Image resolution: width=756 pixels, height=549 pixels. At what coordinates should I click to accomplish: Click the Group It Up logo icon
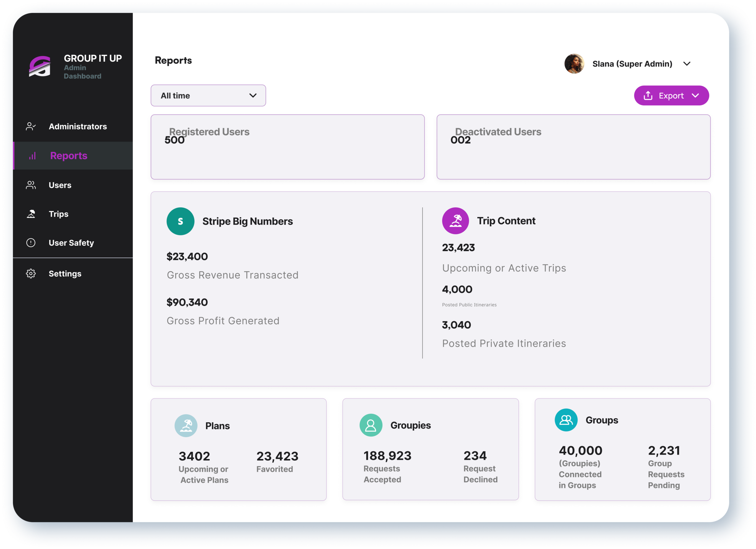click(x=40, y=66)
